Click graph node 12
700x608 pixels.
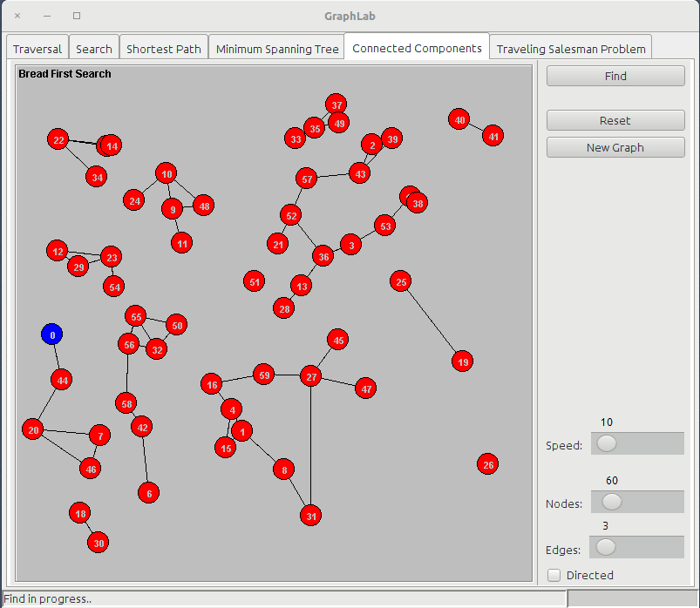tap(58, 251)
